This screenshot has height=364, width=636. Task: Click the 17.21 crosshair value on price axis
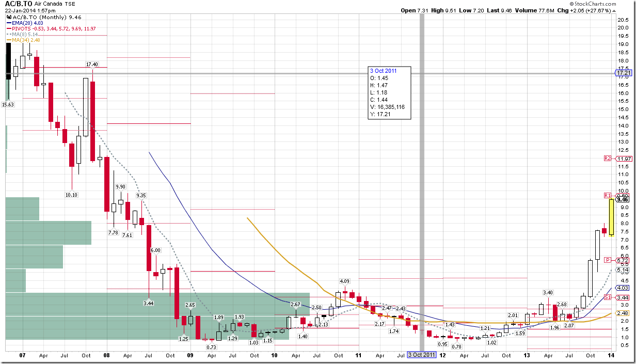coord(623,73)
